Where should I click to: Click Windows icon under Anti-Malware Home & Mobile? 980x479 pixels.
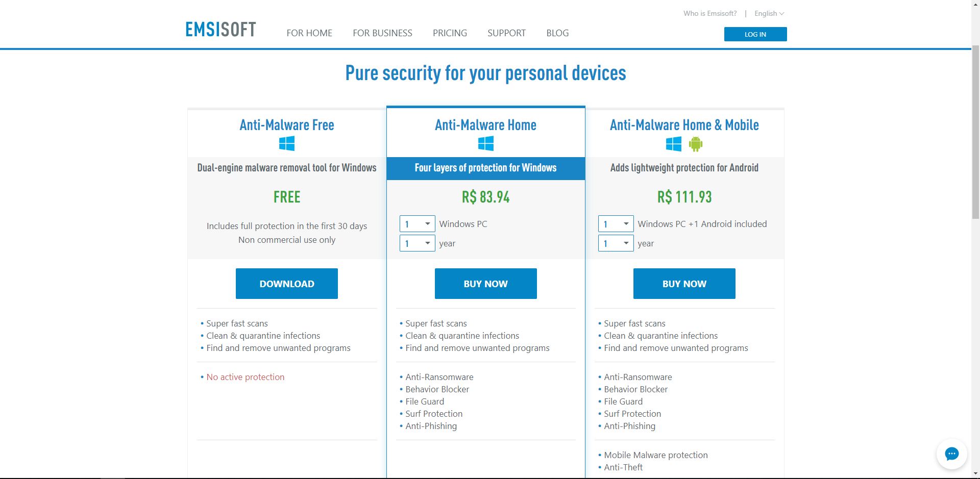[x=673, y=144]
